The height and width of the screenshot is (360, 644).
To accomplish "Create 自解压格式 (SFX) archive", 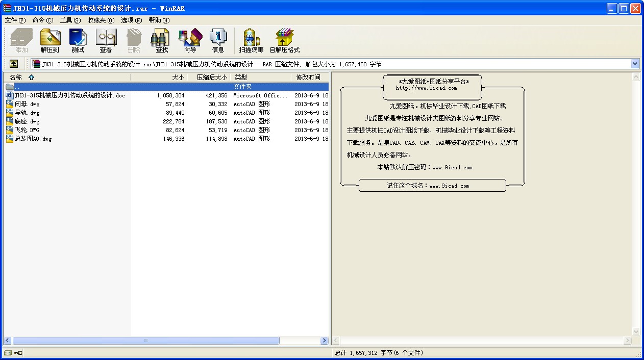I will click(x=284, y=41).
